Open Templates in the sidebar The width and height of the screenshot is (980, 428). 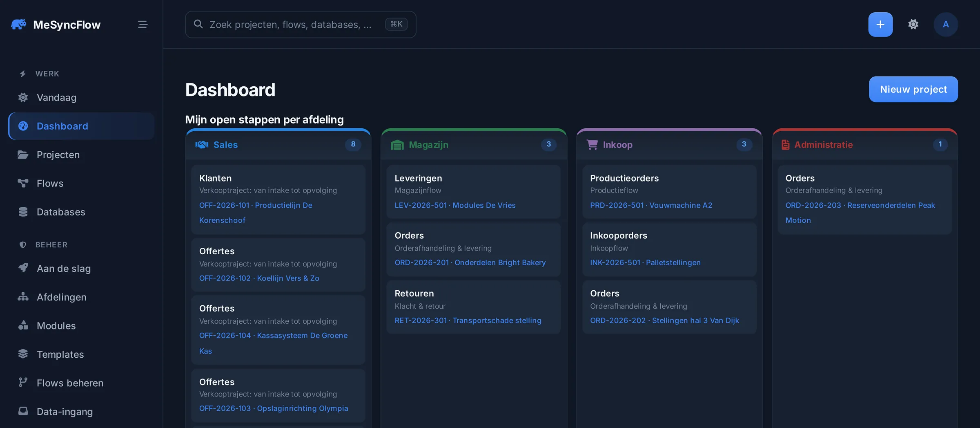point(81,354)
